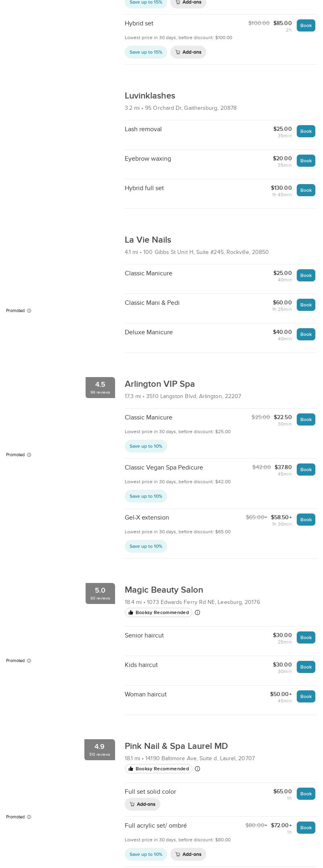Image resolution: width=323 pixels, height=868 pixels.
Task: Book the Gel-X extension service
Action: [306, 520]
